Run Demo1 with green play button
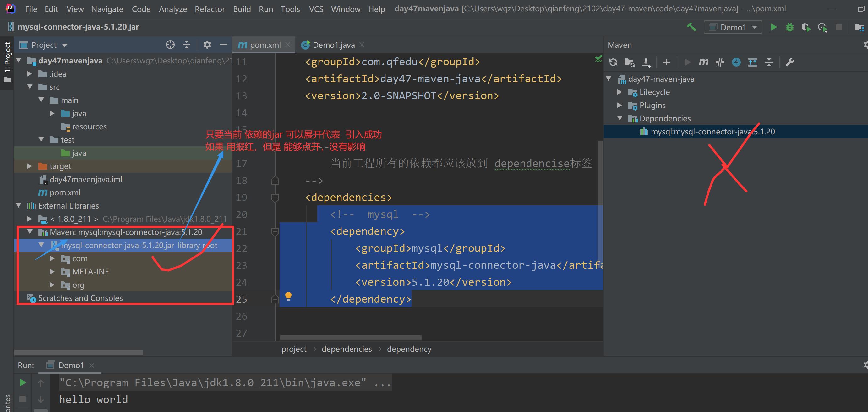Image resolution: width=868 pixels, height=412 pixels. pyautogui.click(x=774, y=27)
